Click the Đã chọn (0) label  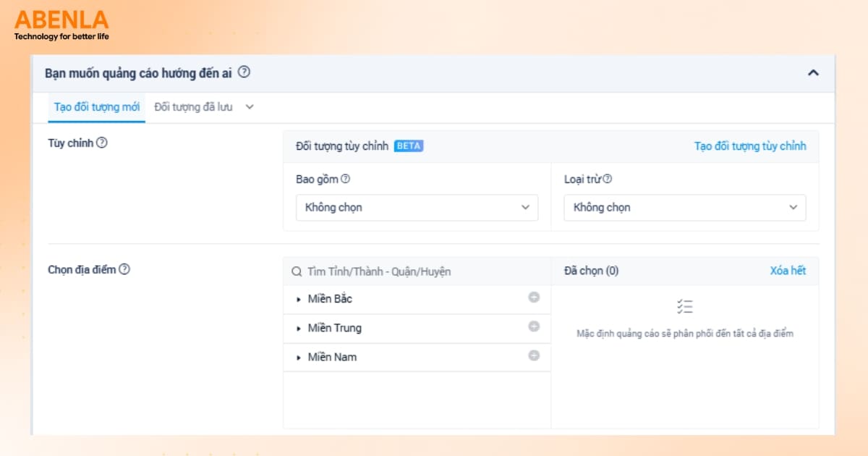[x=591, y=271]
